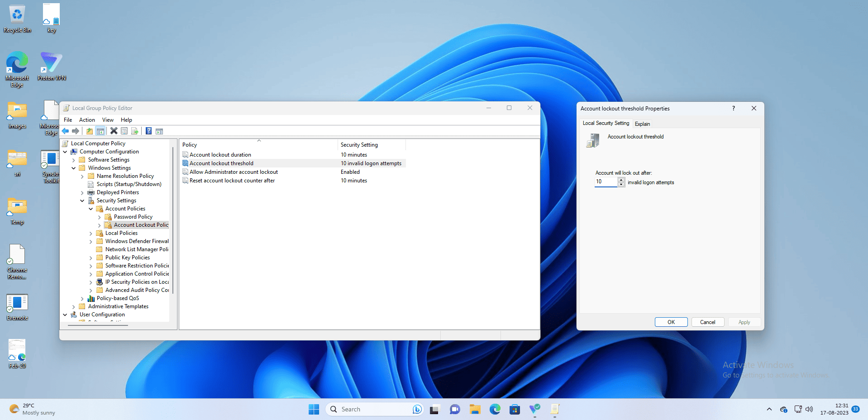Click the Forward arrow in Group Policy toolbar

coord(76,131)
